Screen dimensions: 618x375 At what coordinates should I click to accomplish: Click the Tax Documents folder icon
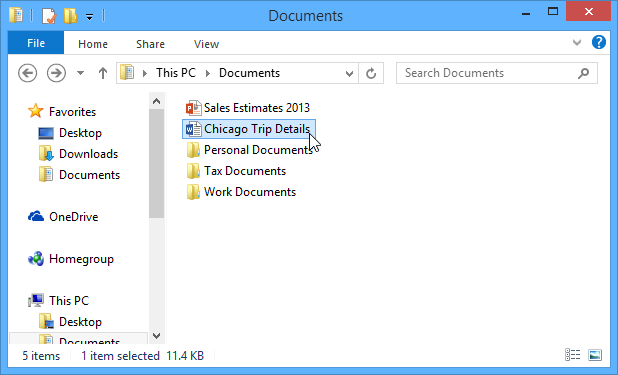point(193,171)
